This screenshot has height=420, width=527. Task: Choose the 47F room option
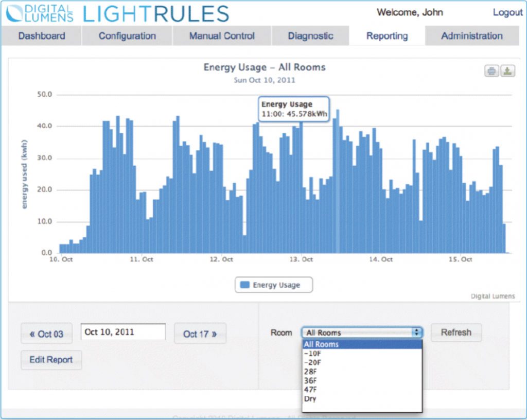tap(362, 390)
